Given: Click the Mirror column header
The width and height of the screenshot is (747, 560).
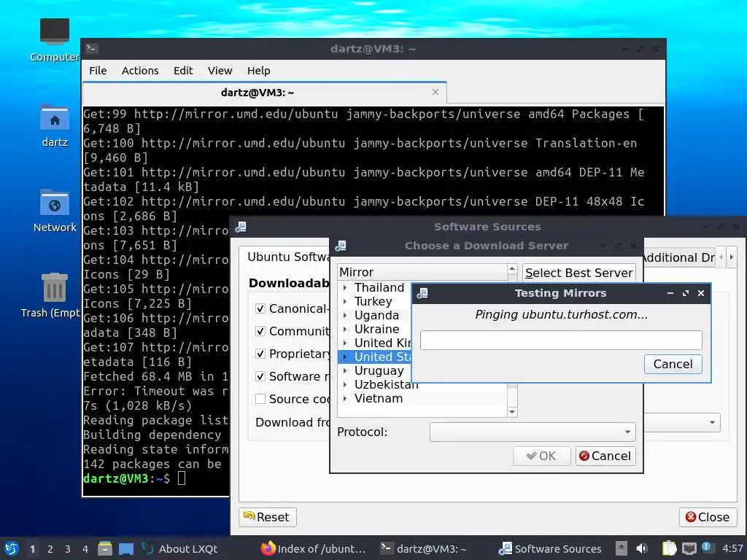Looking at the screenshot, I should [x=422, y=272].
